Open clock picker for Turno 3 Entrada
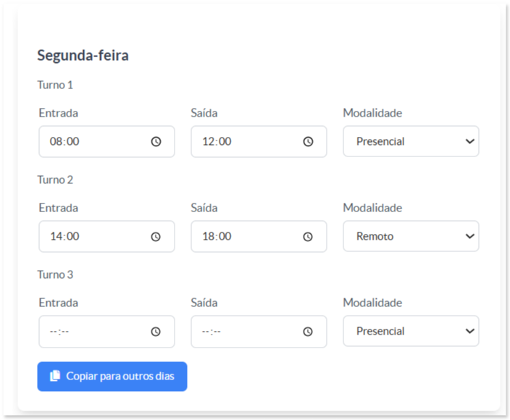 [x=156, y=331]
